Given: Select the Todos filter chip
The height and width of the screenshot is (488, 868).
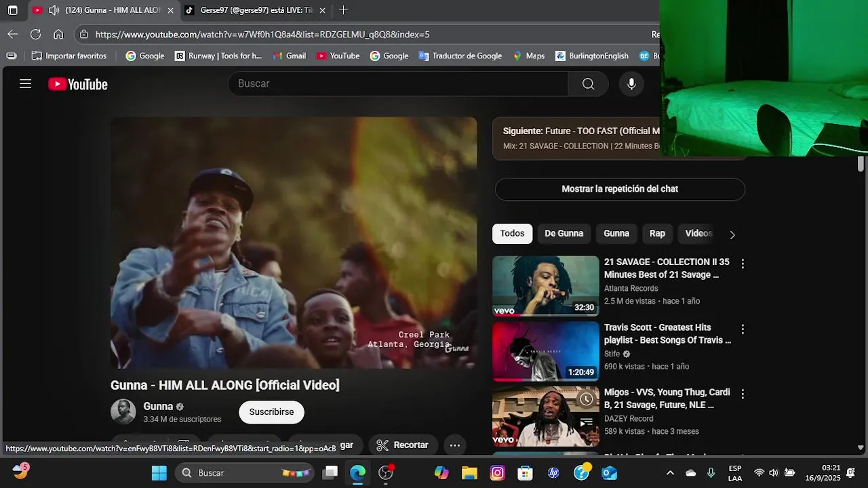Looking at the screenshot, I should (x=512, y=233).
